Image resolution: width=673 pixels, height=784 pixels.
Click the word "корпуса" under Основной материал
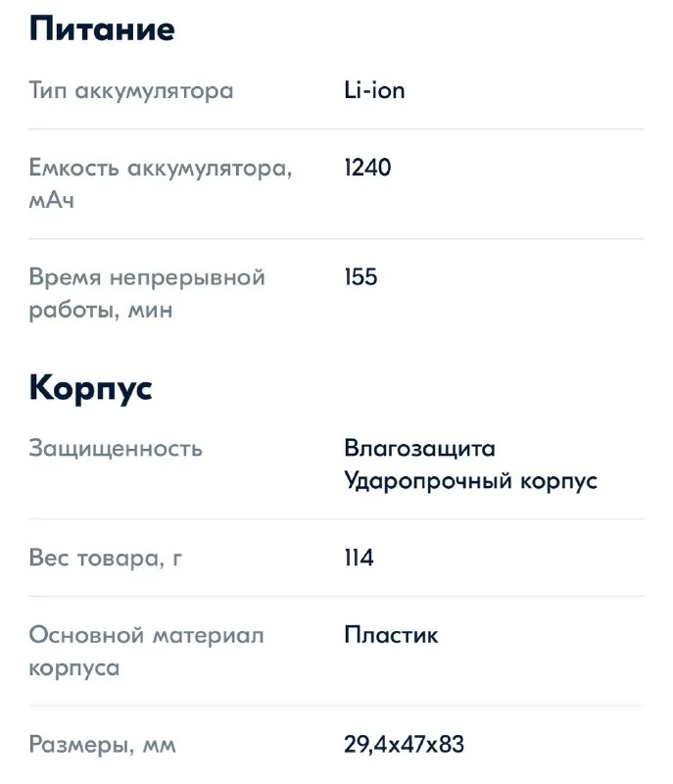tap(74, 668)
